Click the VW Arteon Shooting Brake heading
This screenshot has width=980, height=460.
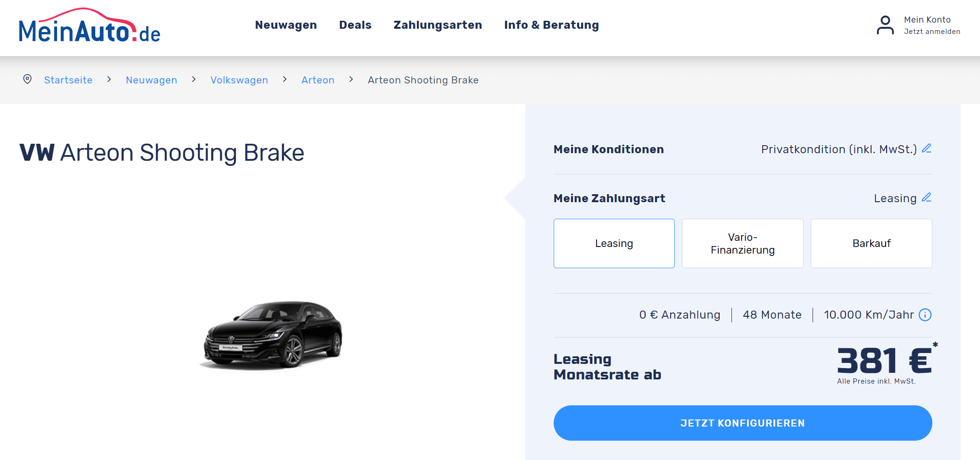(x=162, y=153)
